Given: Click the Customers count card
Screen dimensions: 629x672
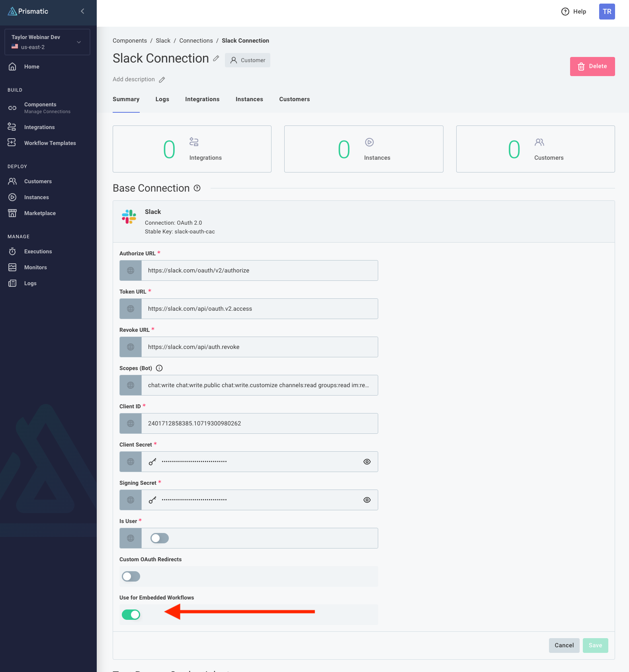Looking at the screenshot, I should tap(535, 149).
